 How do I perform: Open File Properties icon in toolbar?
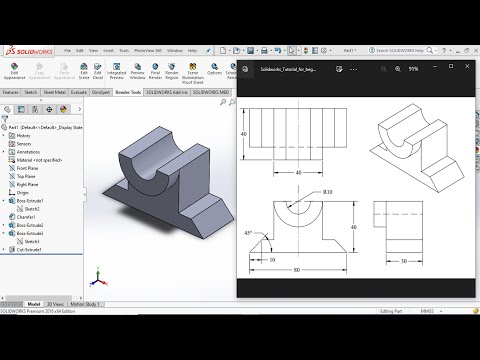tap(315, 51)
